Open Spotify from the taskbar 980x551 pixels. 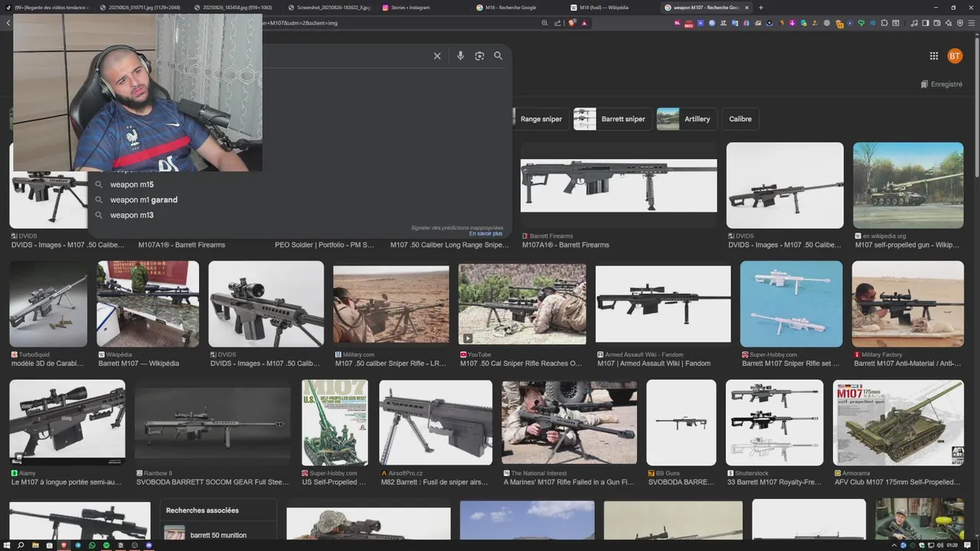click(x=106, y=545)
